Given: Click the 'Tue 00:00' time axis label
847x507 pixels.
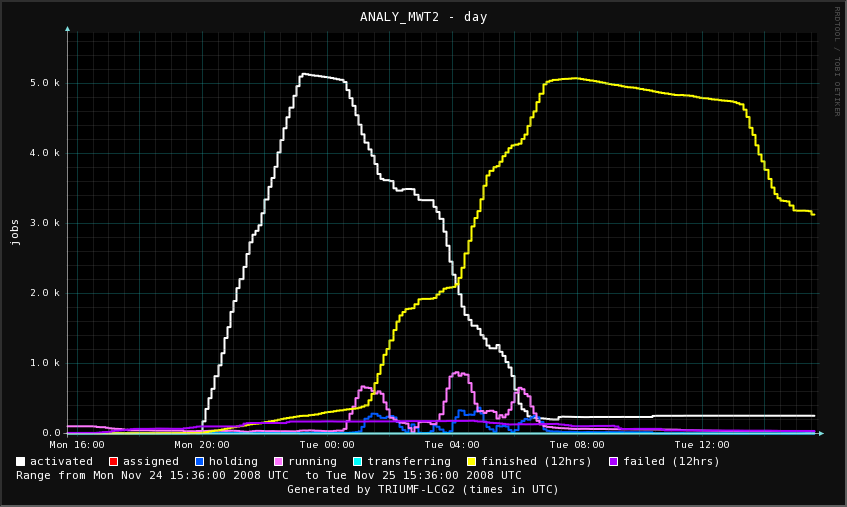Looking at the screenshot, I should pyautogui.click(x=327, y=445).
